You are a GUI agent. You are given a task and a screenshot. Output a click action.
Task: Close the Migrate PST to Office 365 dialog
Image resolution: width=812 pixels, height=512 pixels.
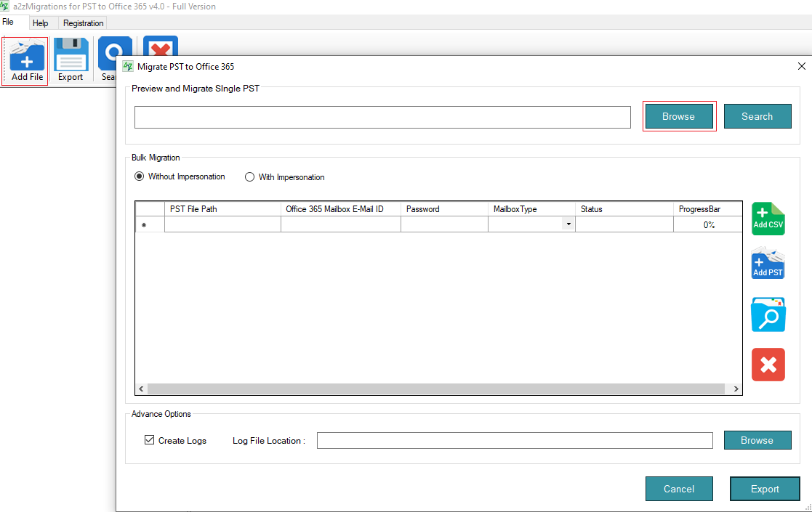[x=802, y=66]
